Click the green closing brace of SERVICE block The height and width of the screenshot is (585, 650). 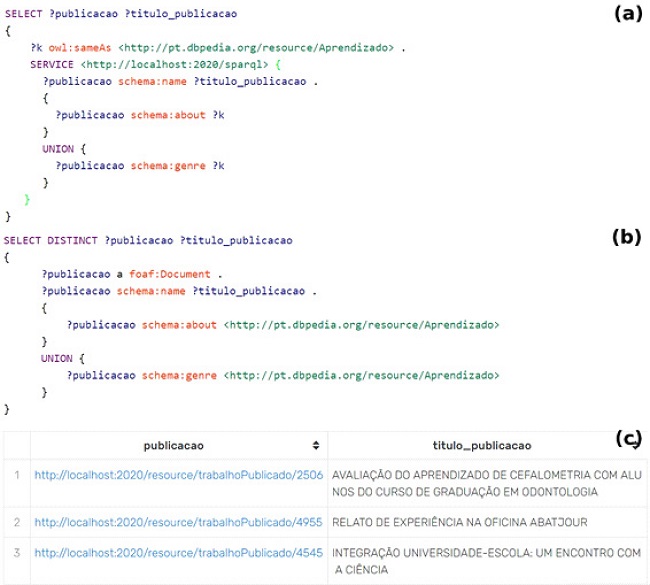(28, 200)
